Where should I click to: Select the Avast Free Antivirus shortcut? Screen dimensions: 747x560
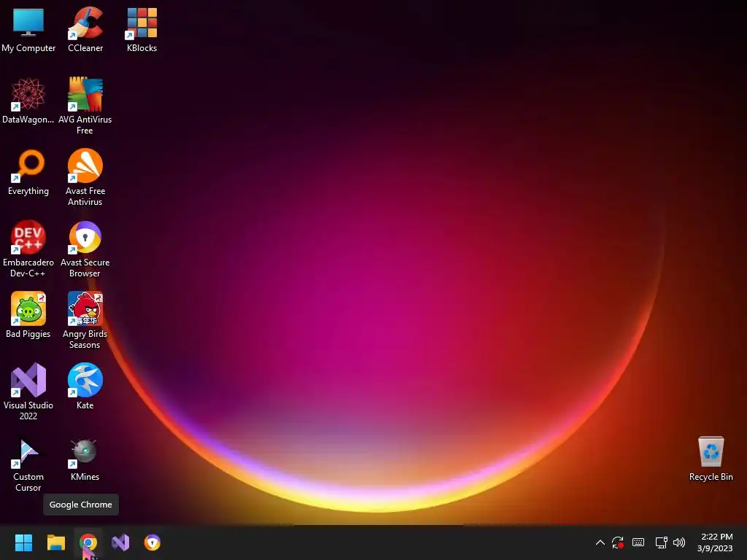85,177
